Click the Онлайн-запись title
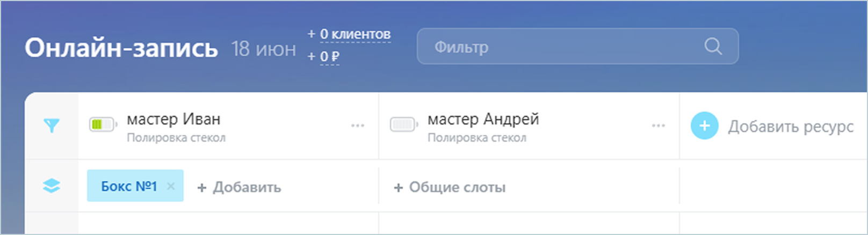The height and width of the screenshot is (235, 868). coord(121,48)
